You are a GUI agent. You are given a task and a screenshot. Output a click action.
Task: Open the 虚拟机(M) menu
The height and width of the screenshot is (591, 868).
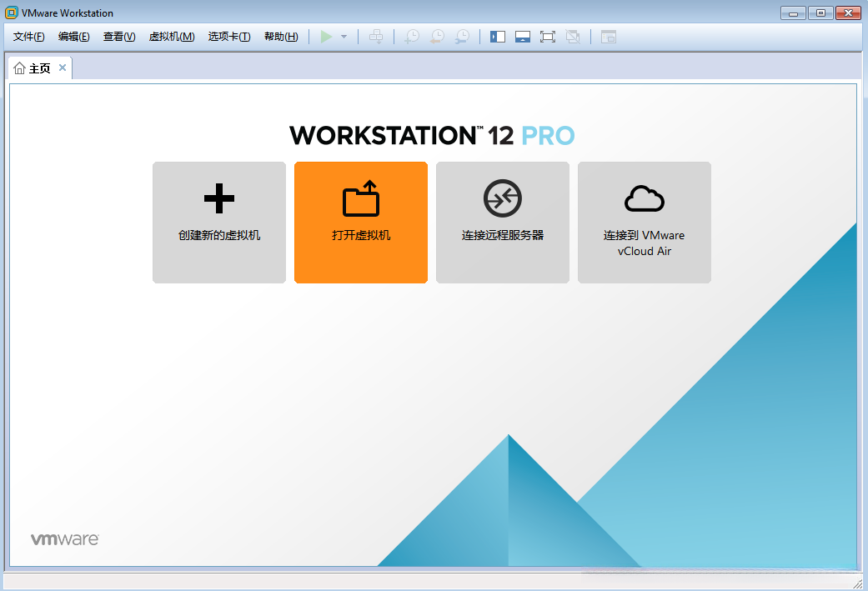pyautogui.click(x=172, y=37)
